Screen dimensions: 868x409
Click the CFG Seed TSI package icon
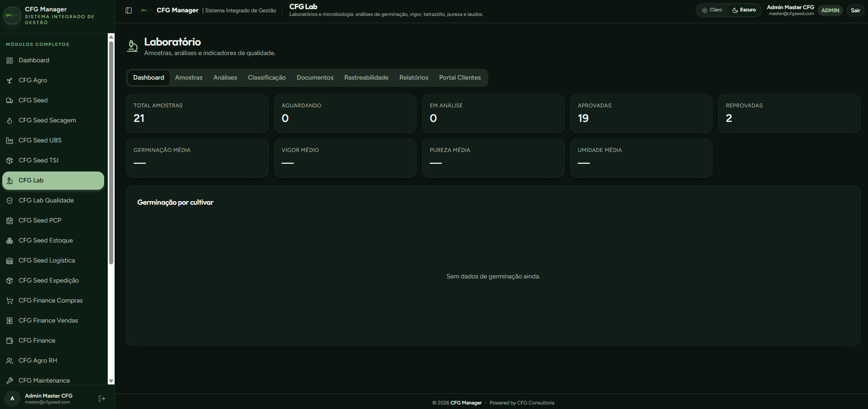(10, 161)
